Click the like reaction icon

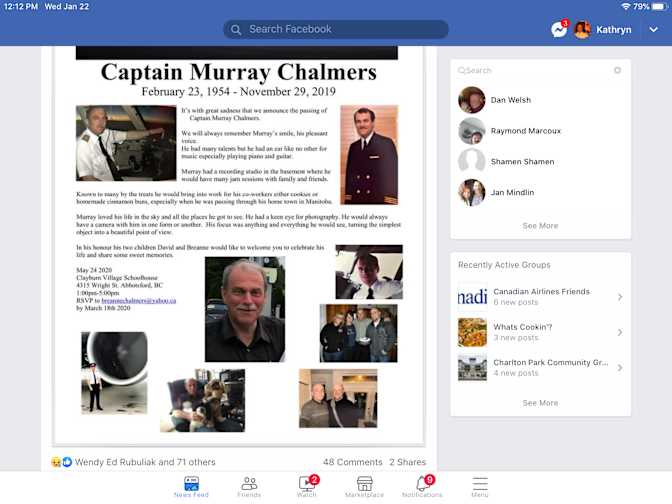(67, 462)
